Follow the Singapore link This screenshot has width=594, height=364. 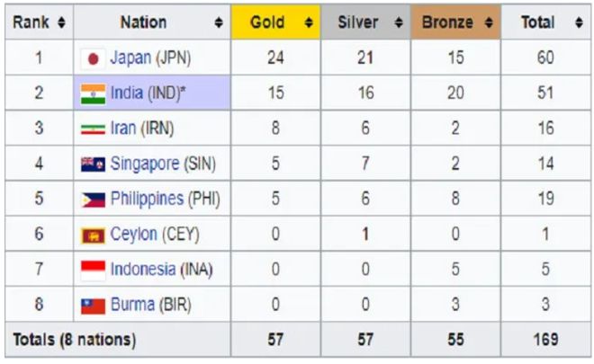[145, 164]
